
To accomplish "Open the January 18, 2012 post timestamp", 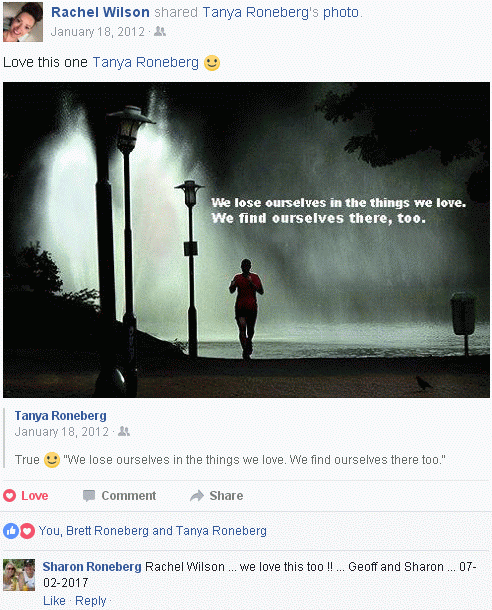I will 98,32.
